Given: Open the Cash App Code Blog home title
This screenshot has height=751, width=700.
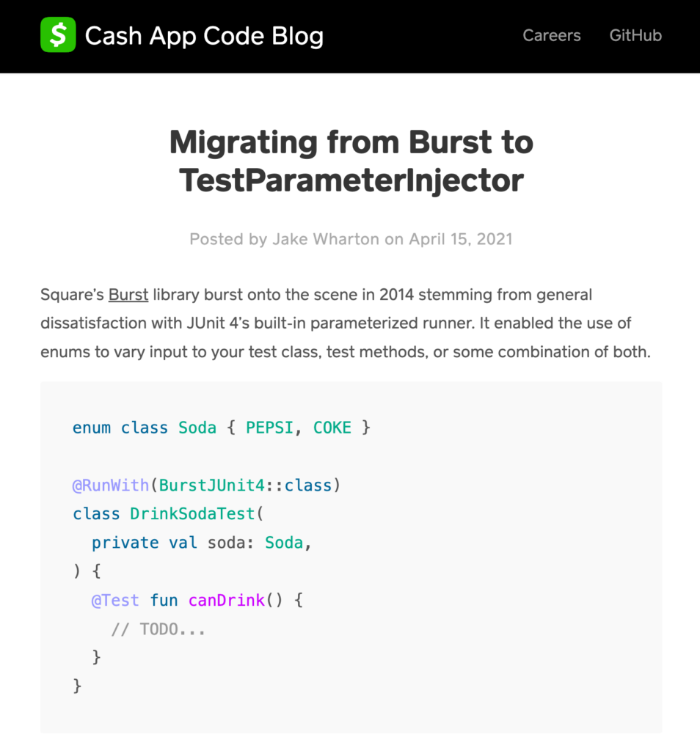Looking at the screenshot, I should click(x=204, y=35).
